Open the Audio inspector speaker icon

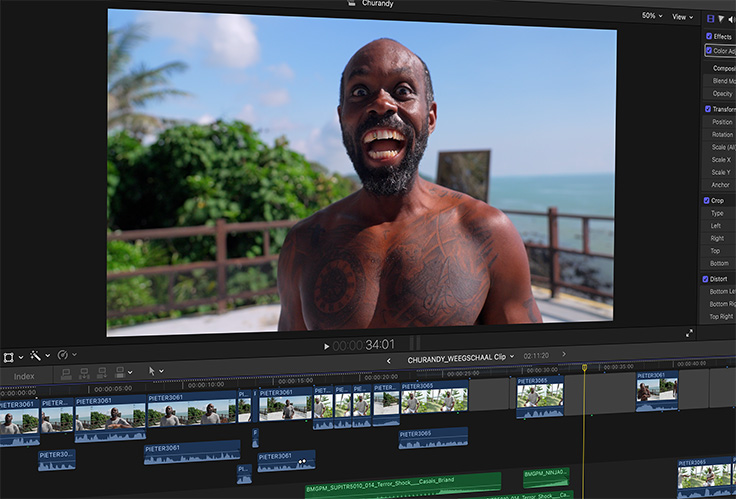(x=731, y=19)
